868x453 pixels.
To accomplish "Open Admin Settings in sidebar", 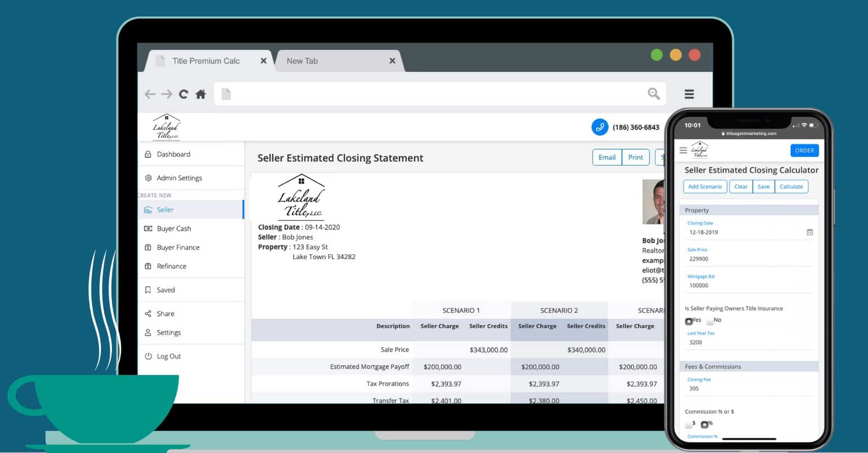I will point(191,178).
